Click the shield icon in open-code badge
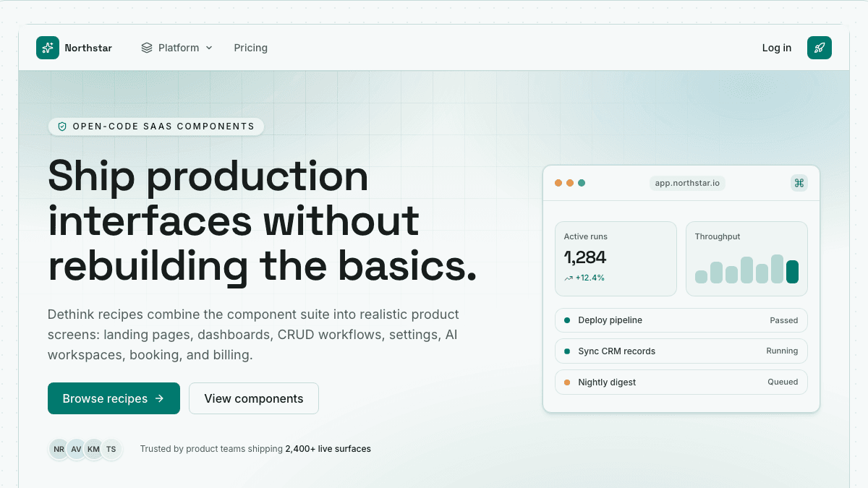 62,127
